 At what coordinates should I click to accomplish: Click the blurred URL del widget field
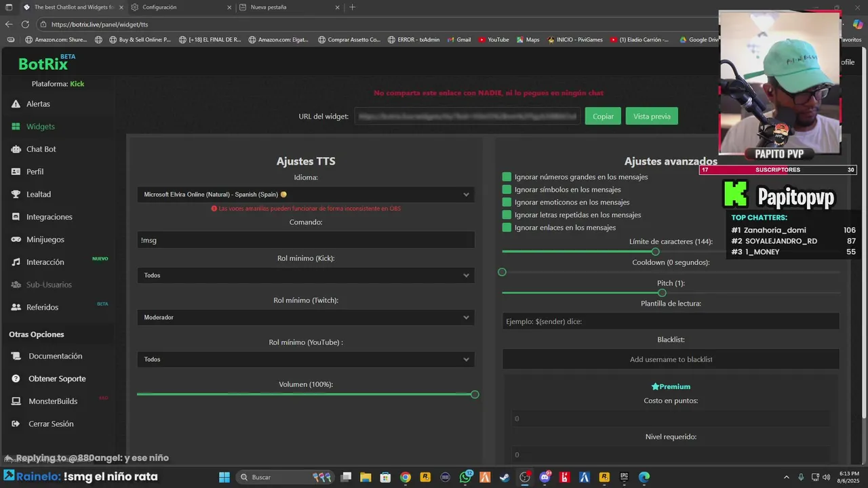tap(467, 117)
